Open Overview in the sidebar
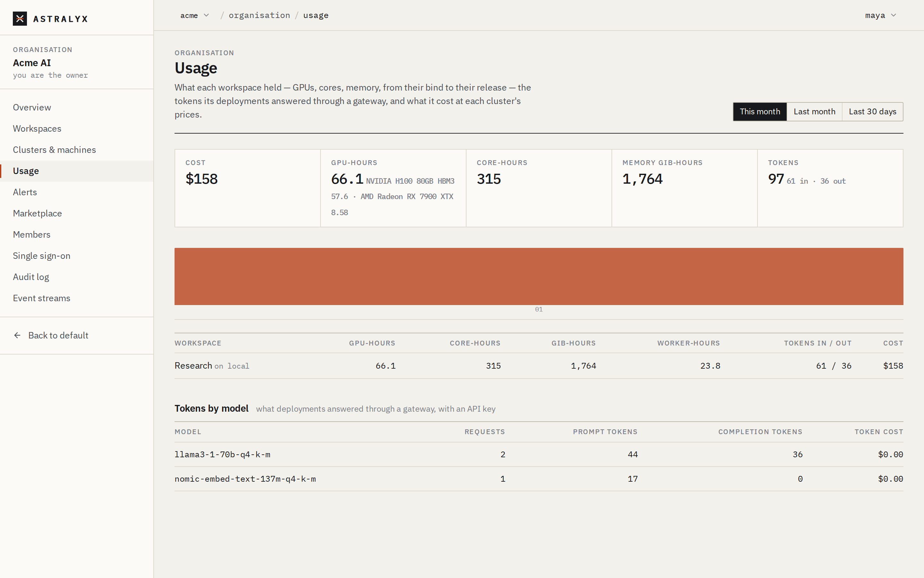This screenshot has width=924, height=578. (x=77, y=108)
